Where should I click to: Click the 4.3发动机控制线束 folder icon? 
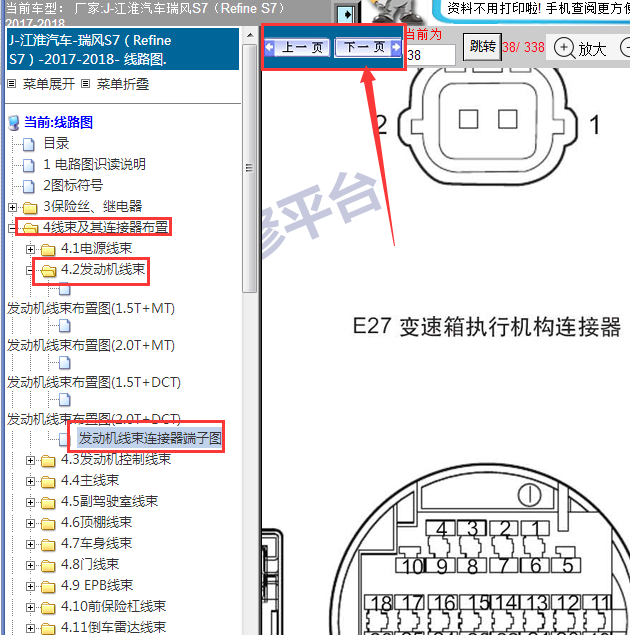pos(48,461)
